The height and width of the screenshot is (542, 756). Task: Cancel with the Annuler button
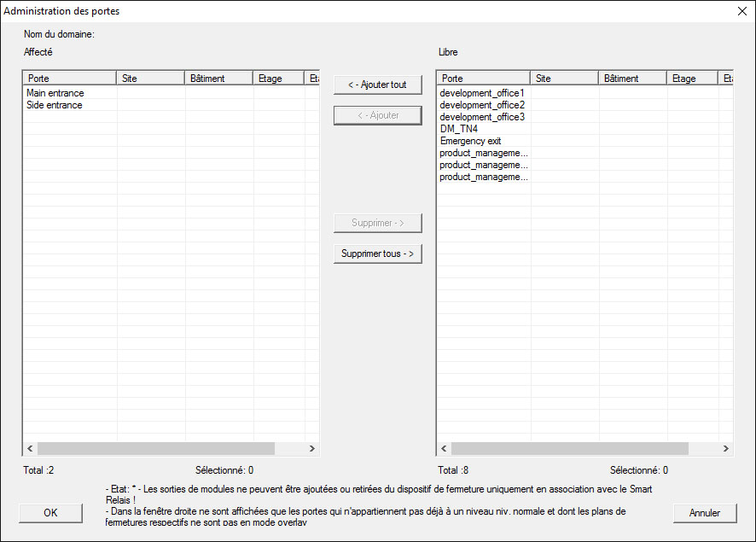[704, 513]
